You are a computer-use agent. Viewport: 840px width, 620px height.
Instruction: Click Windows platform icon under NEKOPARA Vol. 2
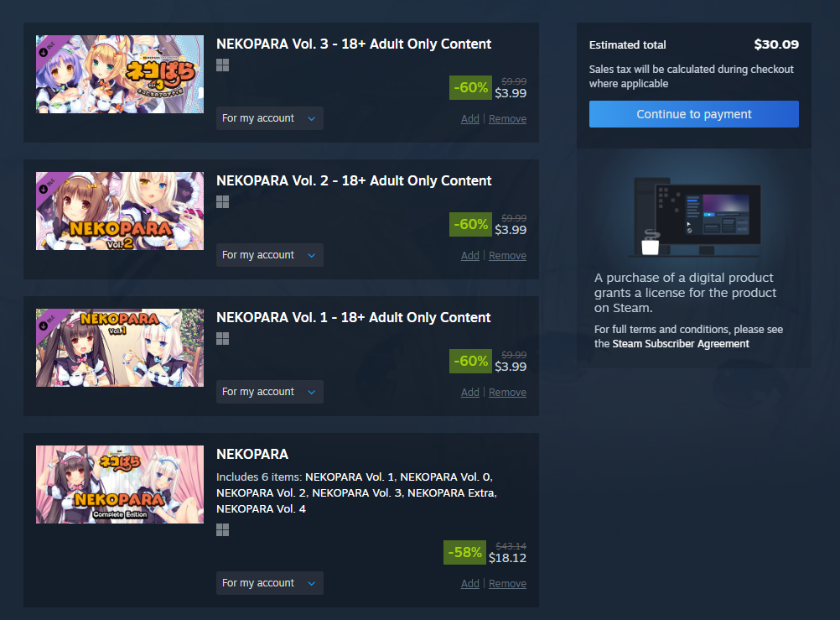(x=222, y=202)
